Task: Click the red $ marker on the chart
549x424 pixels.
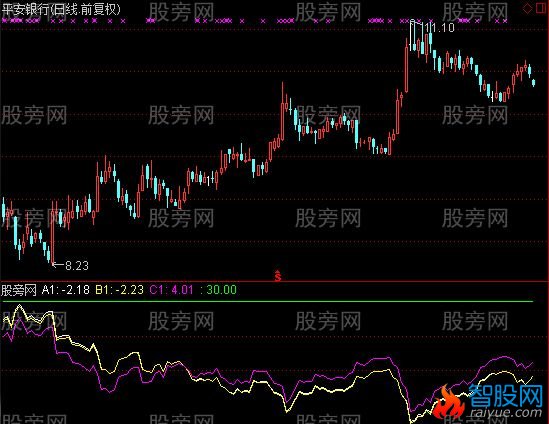Action: coord(278,276)
